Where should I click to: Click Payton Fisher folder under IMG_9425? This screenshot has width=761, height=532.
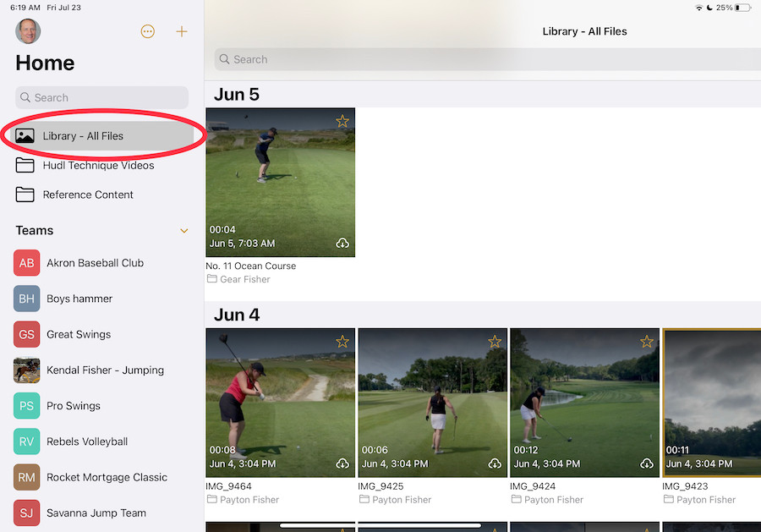[396, 500]
